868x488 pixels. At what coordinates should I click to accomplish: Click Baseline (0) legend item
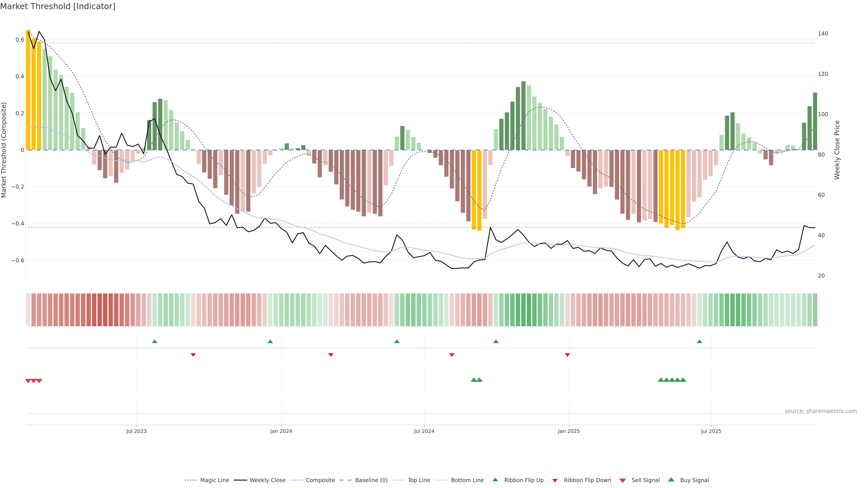pos(371,480)
